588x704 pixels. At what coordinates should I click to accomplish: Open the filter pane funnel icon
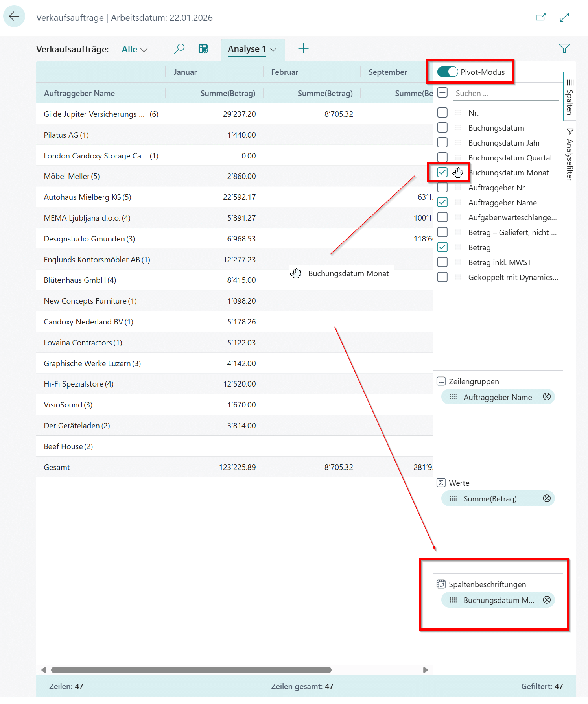(x=564, y=49)
